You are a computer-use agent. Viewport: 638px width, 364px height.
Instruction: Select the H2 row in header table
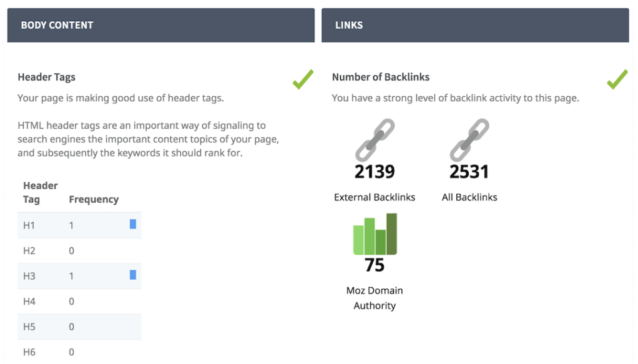point(79,251)
